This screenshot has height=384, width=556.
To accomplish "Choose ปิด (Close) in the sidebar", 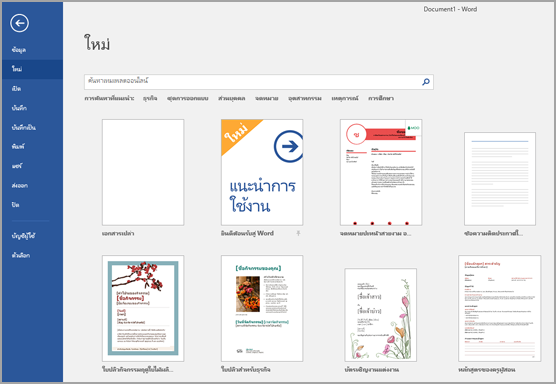I will pos(15,205).
